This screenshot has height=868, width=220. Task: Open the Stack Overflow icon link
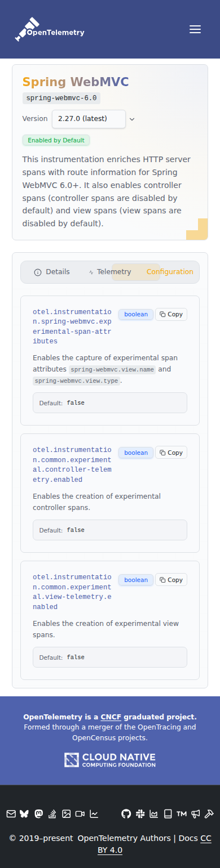[x=52, y=813]
